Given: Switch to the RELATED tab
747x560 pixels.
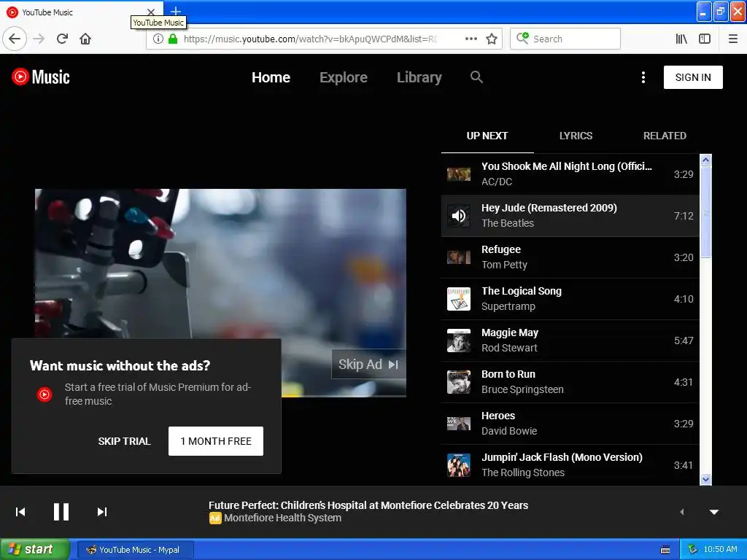Looking at the screenshot, I should click(665, 136).
